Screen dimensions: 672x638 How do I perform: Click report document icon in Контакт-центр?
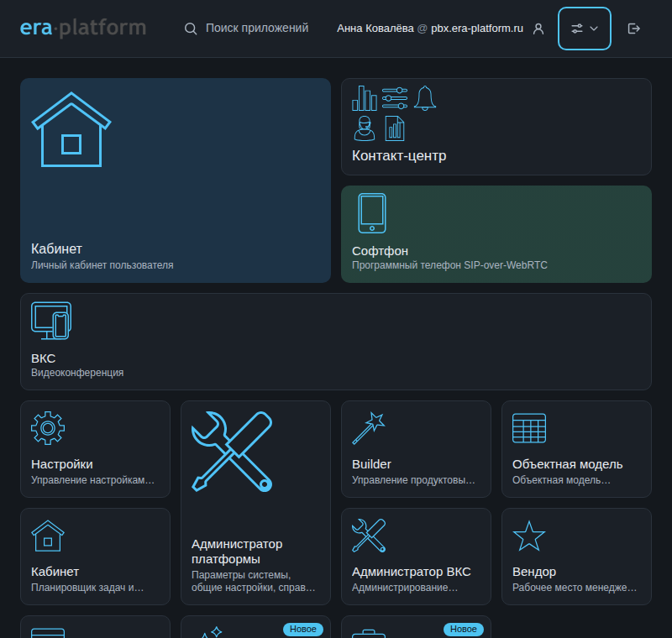[x=395, y=128]
